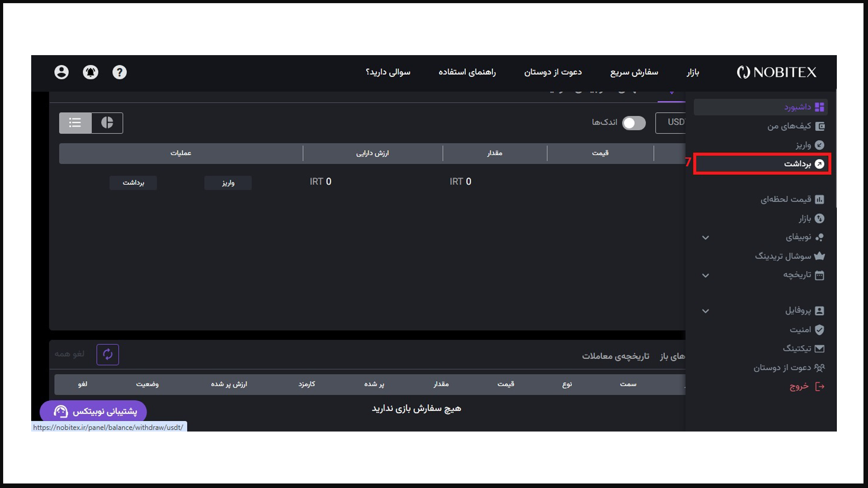Click the مقدار column header in wallet table
Image resolution: width=868 pixels, height=488 pixels.
pos(495,153)
